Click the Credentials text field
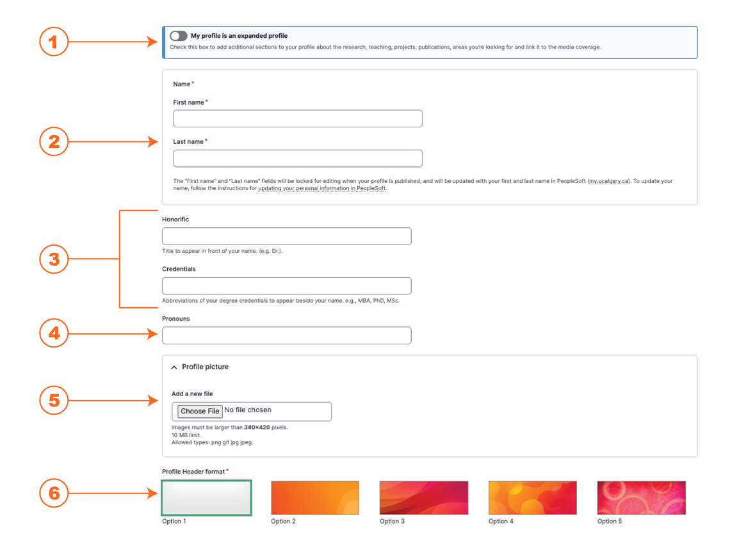Screen dimensions: 730x560 point(286,285)
